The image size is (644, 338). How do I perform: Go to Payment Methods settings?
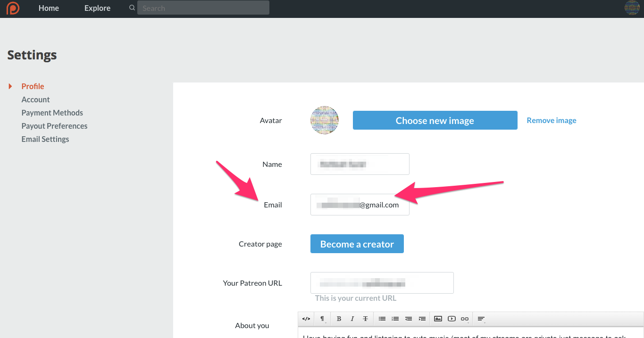(52, 113)
